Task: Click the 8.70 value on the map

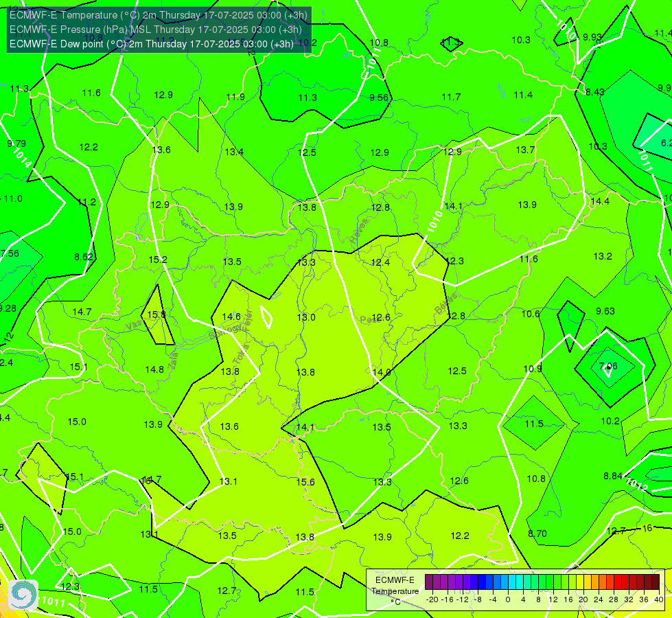Action: 537,534
